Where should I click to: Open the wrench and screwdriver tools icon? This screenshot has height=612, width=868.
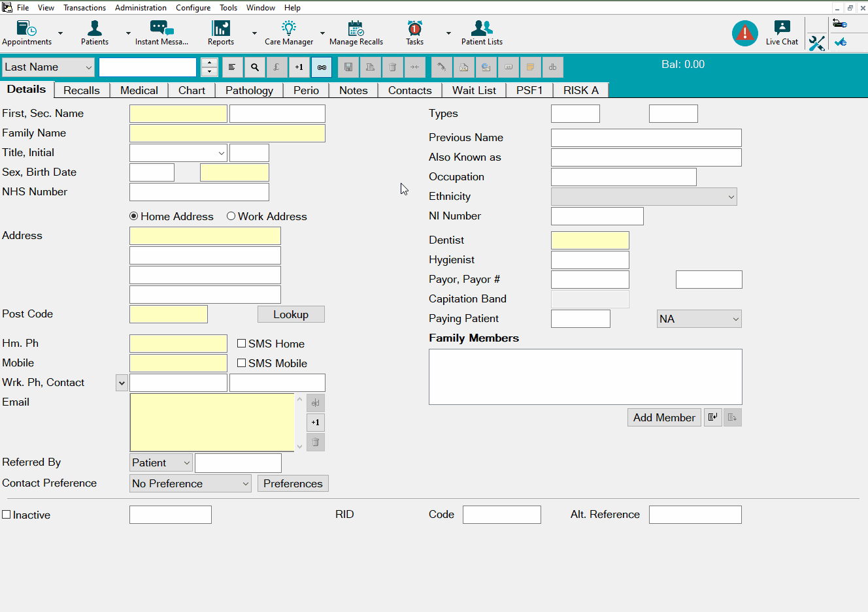(817, 43)
